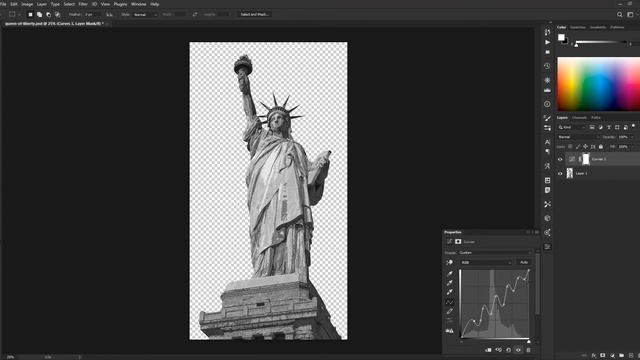Screen dimensions: 640x360
Task: Choose the New selection mode icon
Action: tap(30, 14)
